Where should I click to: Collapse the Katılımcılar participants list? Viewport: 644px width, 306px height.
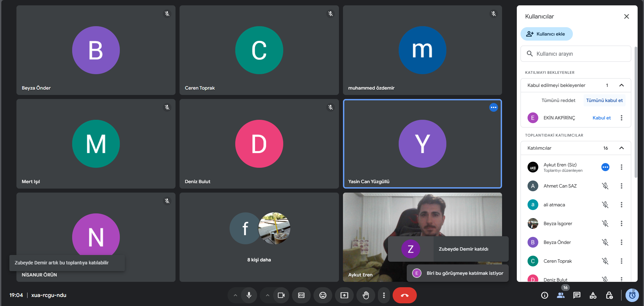621,148
